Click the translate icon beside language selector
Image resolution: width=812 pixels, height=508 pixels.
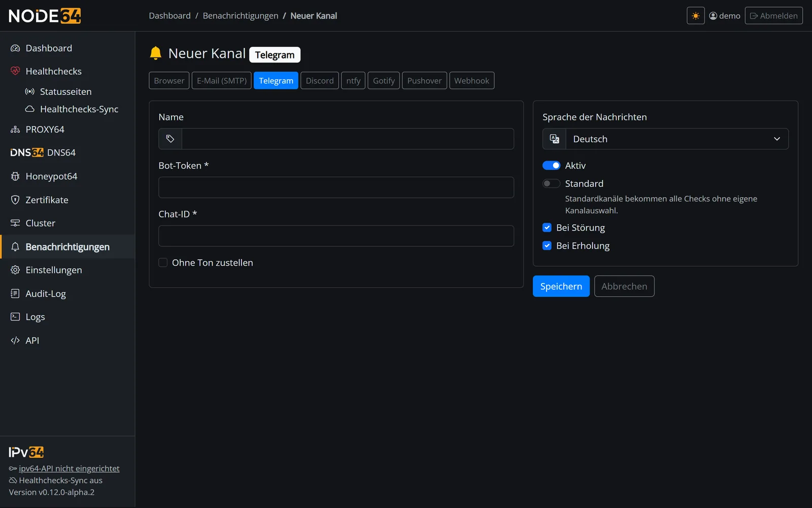554,139
